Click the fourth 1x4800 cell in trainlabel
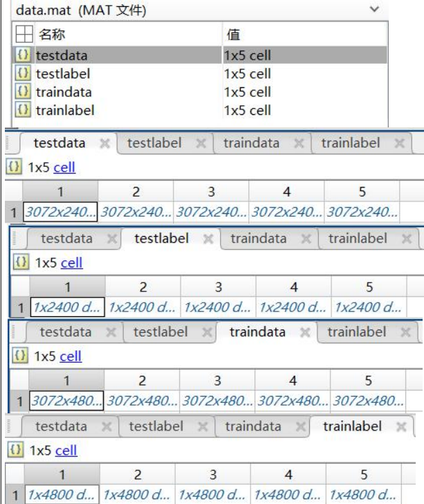 (x=288, y=495)
